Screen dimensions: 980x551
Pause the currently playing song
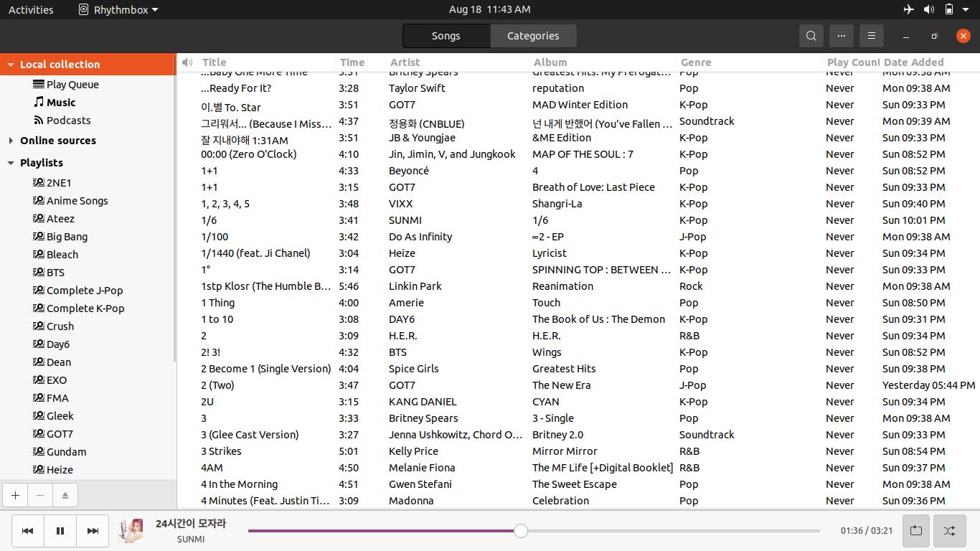click(x=60, y=531)
